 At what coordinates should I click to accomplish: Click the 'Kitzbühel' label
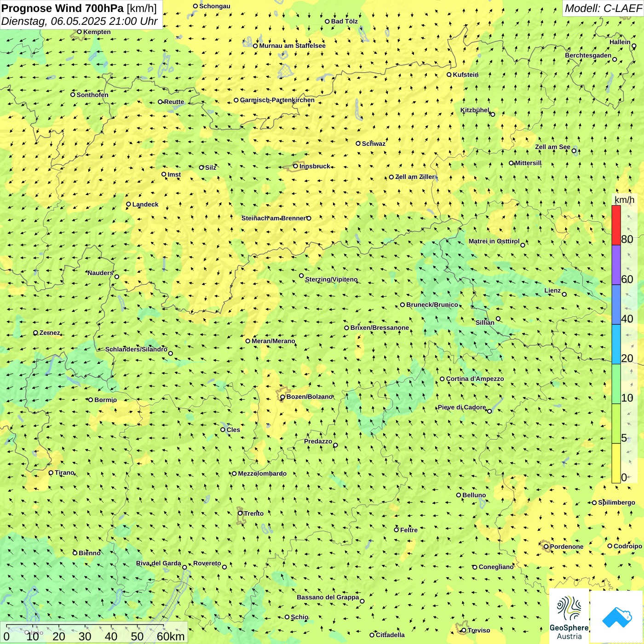(x=475, y=110)
